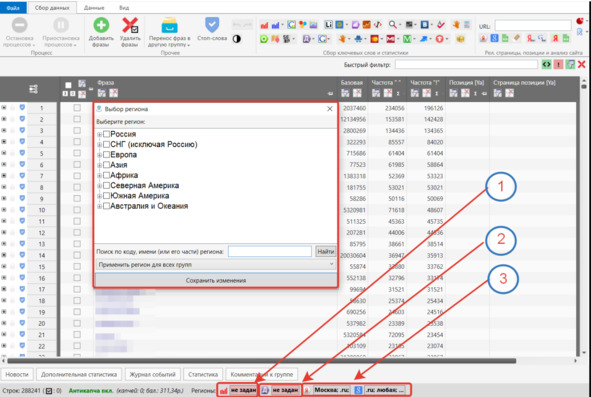Click the green brackets icon beside quick filter
Viewport: 591px width, 397px height.
tap(546, 65)
